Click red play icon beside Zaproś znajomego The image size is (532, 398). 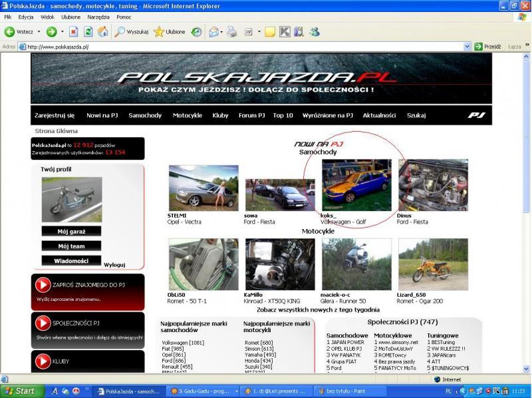(x=43, y=285)
